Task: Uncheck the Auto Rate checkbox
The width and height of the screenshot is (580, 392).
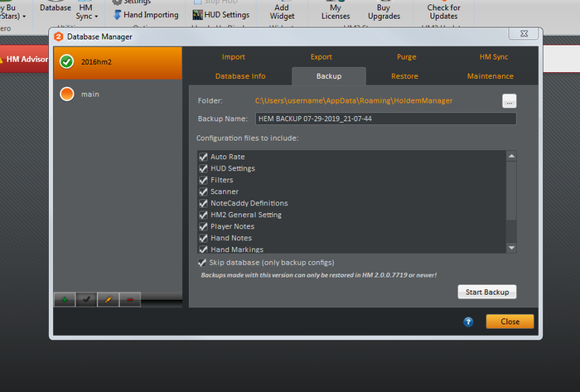Action: pos(203,157)
